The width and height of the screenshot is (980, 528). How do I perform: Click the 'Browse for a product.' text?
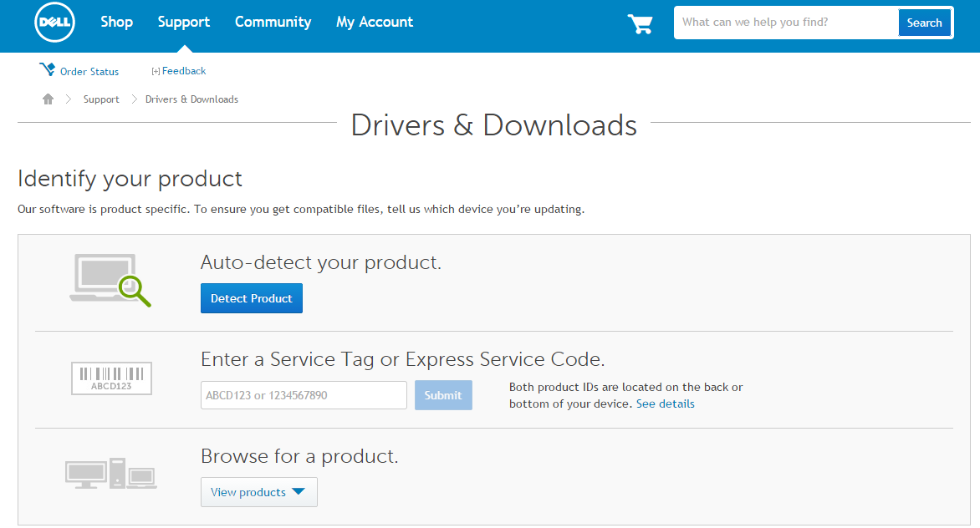pyautogui.click(x=299, y=456)
